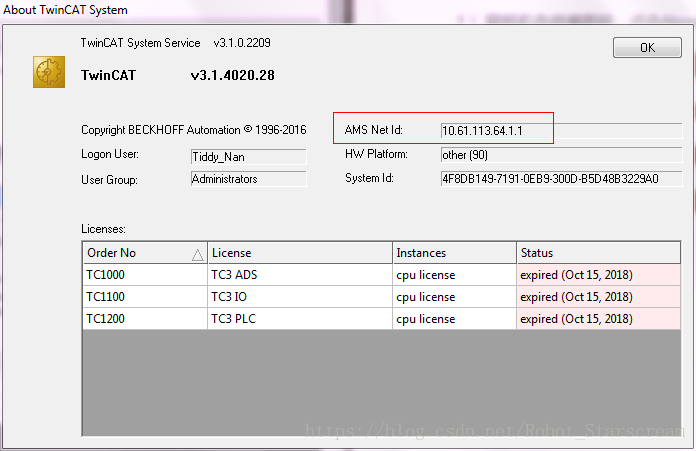Click expired status in the TC1100 row
Viewport: 696px width, 451px height.
click(598, 297)
